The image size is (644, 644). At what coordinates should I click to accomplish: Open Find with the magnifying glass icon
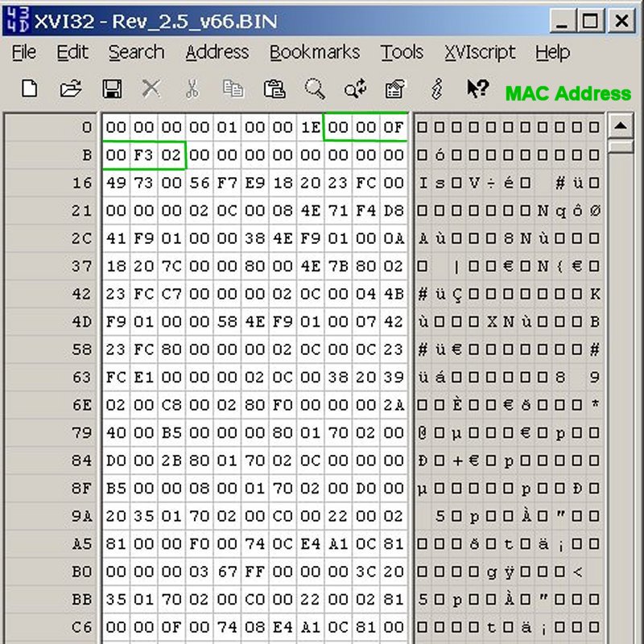tap(315, 89)
